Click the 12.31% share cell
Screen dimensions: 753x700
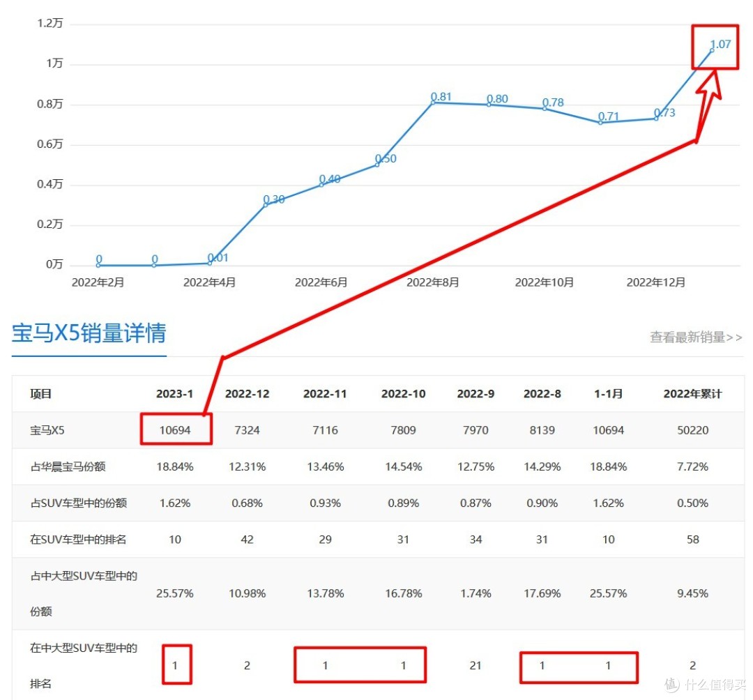248,466
